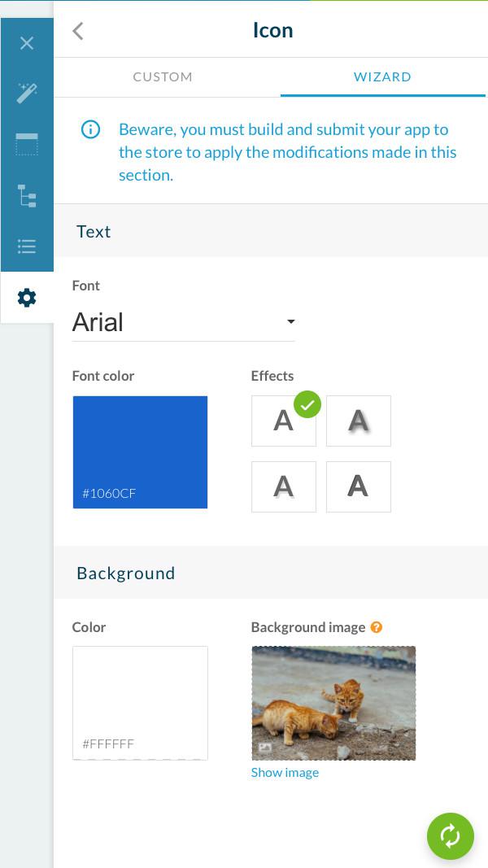Open the blue #1060CF font color swatch
Image resolution: width=488 pixels, height=868 pixels.
tap(140, 451)
